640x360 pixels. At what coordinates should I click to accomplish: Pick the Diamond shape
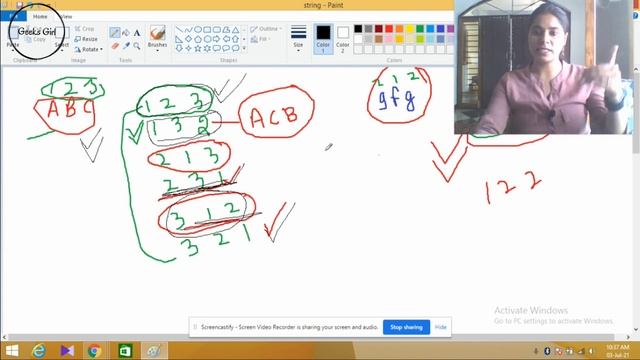[x=189, y=39]
